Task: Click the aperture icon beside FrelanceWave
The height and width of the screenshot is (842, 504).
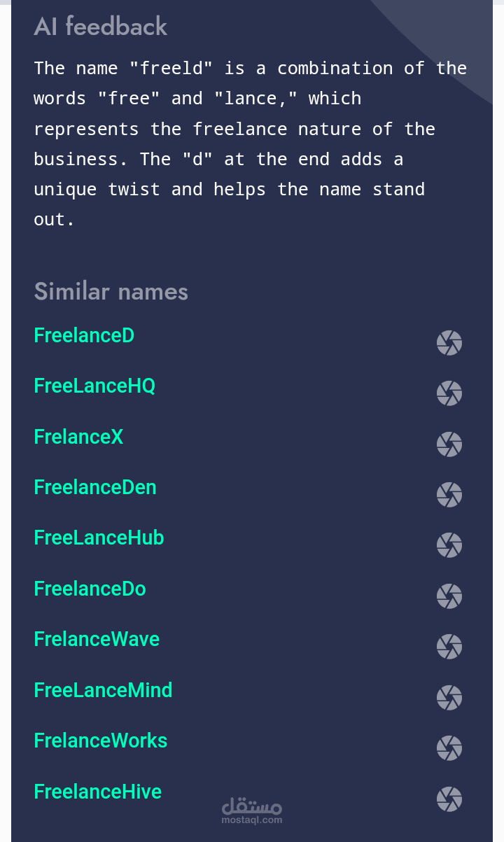Action: click(449, 647)
